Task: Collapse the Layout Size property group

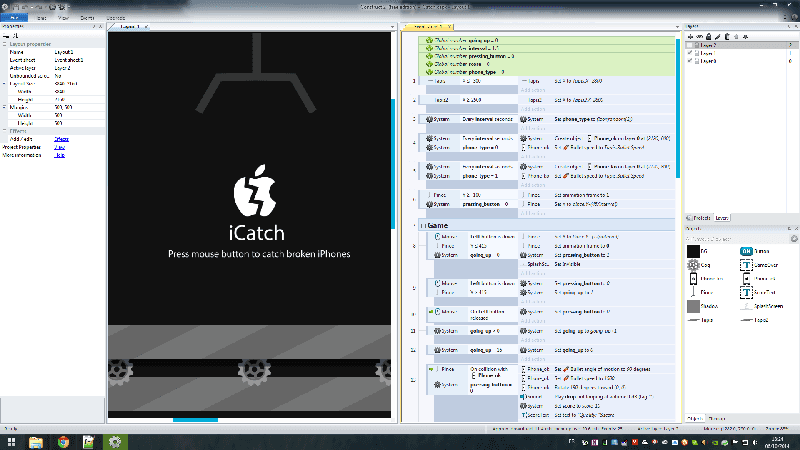Action: click(5, 84)
